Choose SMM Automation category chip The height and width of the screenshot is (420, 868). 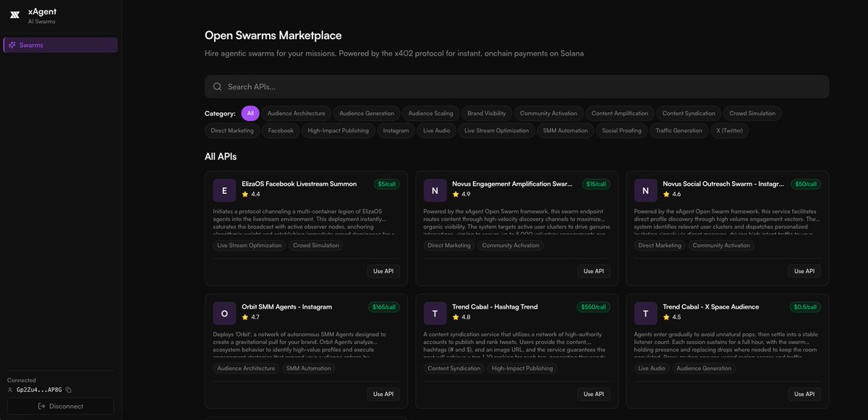click(566, 131)
